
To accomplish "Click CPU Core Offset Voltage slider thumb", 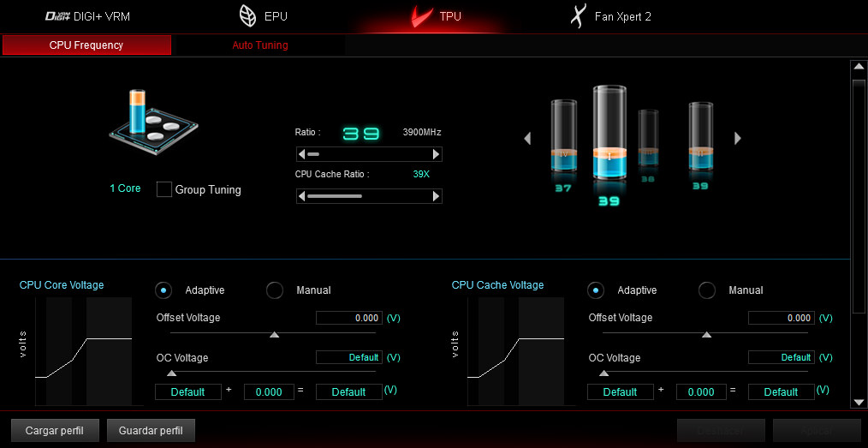I will [x=274, y=334].
